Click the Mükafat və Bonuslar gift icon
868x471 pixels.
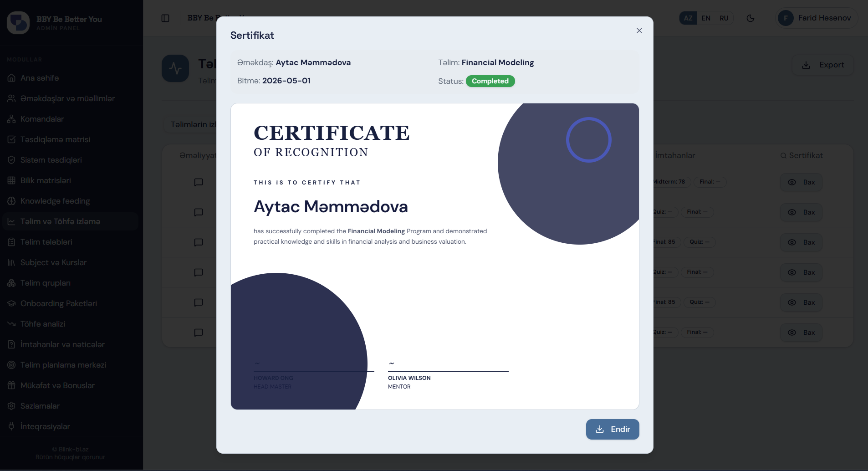[11, 385]
